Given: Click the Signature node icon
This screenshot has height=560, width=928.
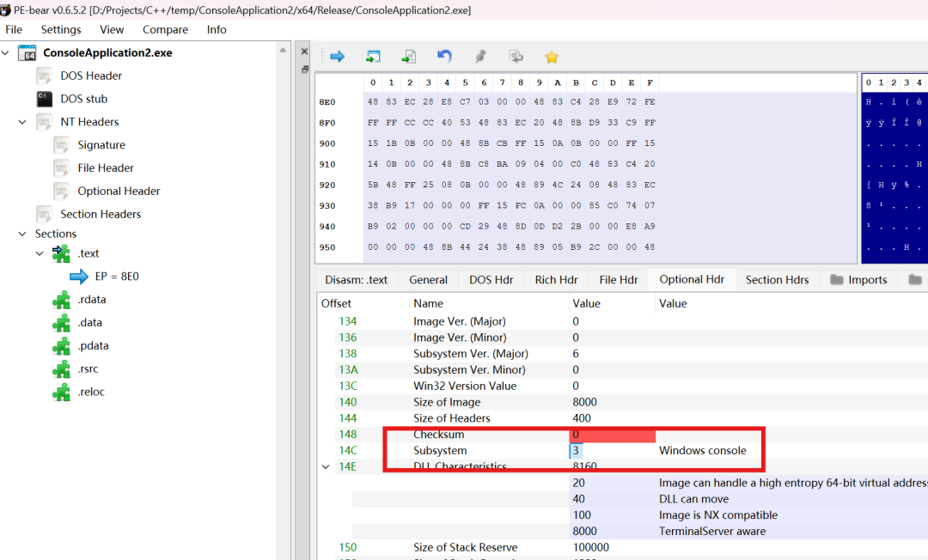Looking at the screenshot, I should click(62, 145).
